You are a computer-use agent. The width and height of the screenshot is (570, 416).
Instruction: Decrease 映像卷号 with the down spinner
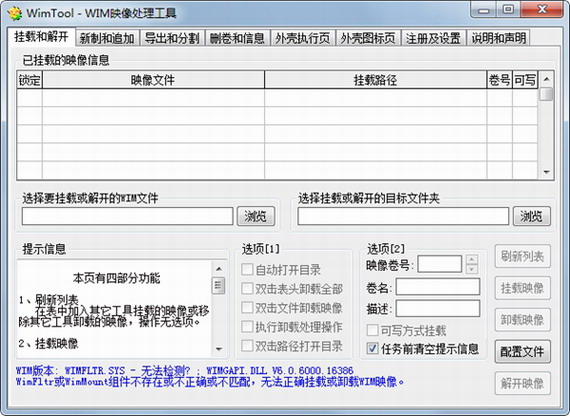click(x=471, y=269)
